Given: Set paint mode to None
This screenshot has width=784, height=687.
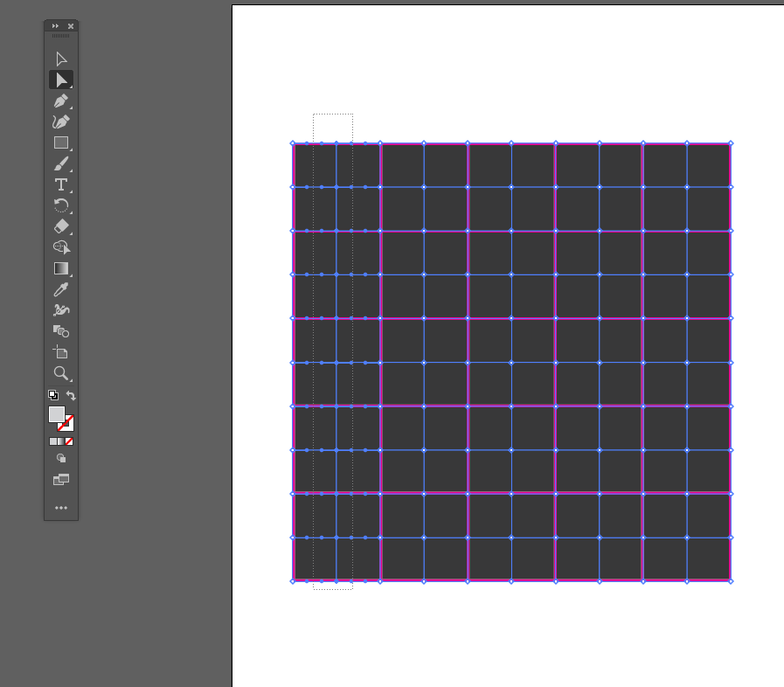Looking at the screenshot, I should 69,441.
